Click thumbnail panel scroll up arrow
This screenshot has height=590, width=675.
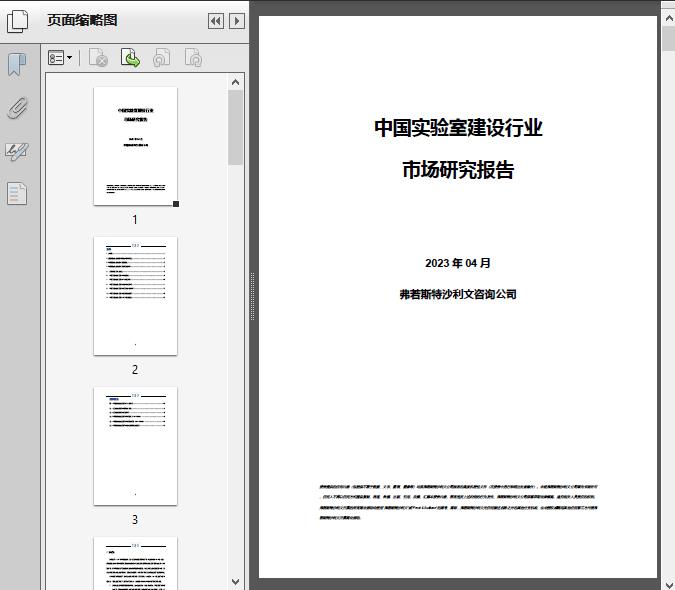235,82
